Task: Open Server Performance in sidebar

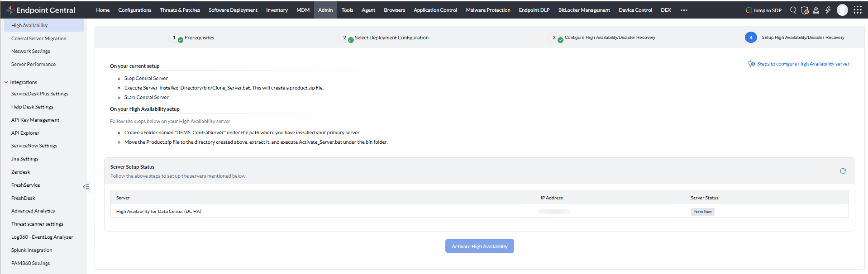Action: pyautogui.click(x=33, y=64)
